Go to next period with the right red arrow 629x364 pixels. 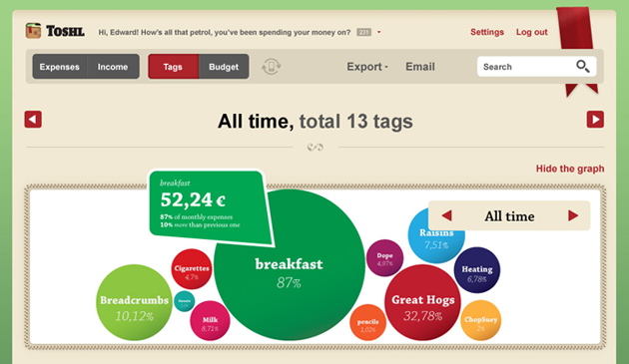595,120
